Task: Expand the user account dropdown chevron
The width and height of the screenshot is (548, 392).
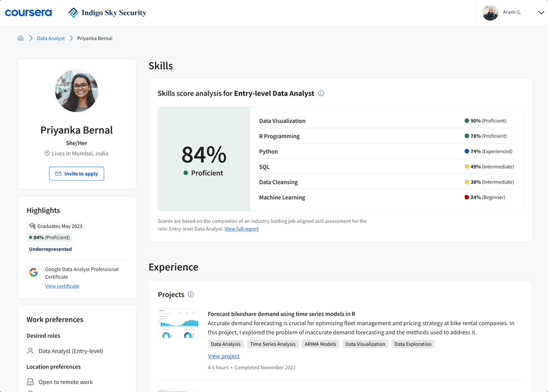Action: tap(541, 13)
